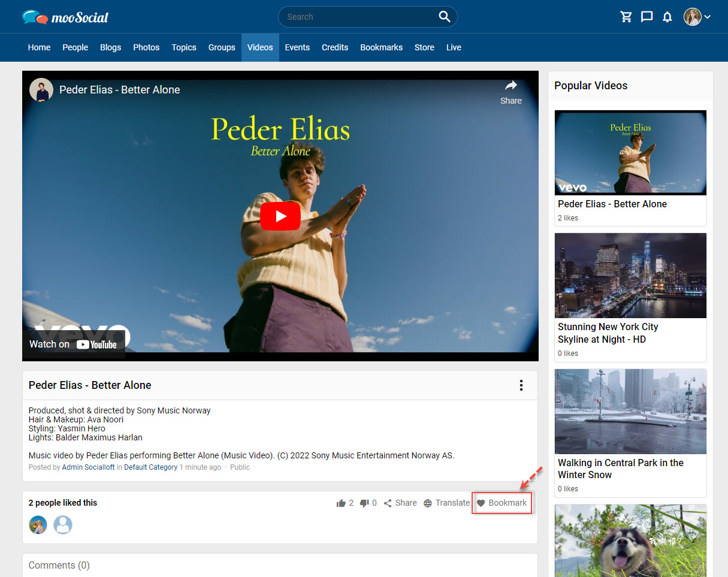Select the Videos menu item

coord(260,47)
